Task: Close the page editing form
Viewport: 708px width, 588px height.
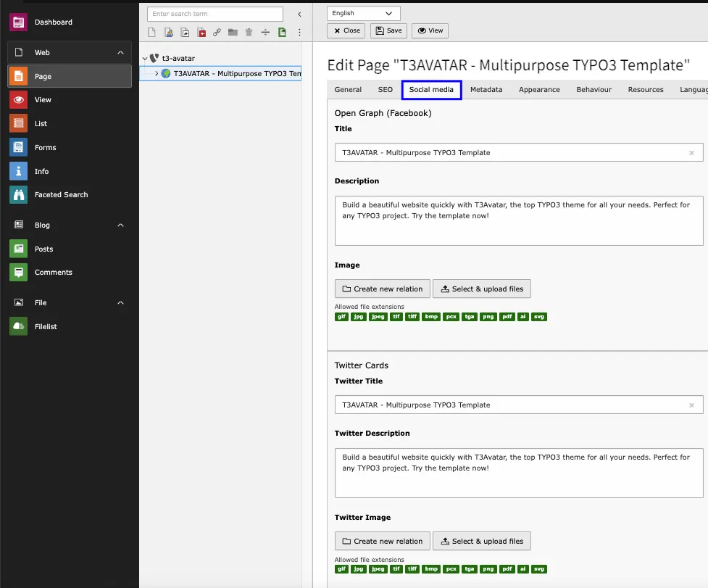Action: pos(346,30)
